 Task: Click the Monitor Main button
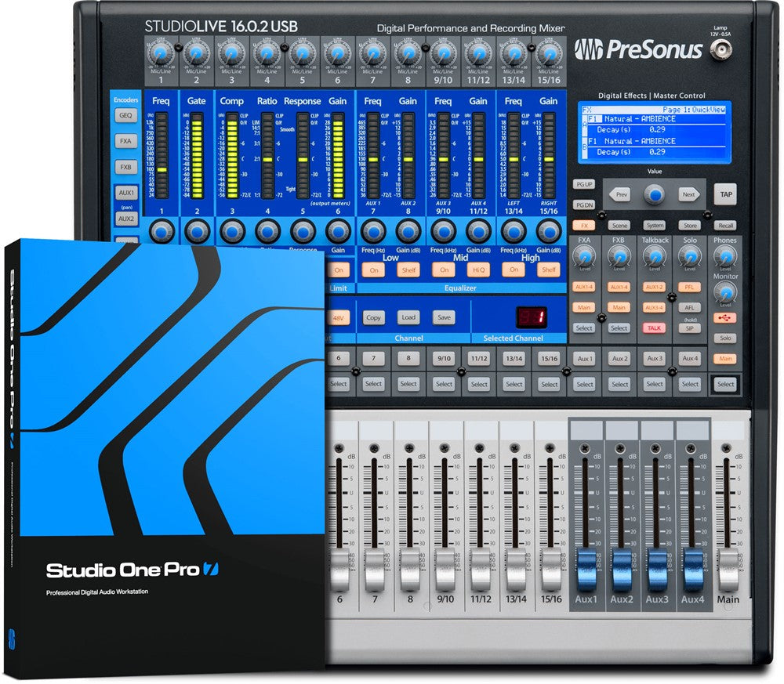tap(725, 359)
